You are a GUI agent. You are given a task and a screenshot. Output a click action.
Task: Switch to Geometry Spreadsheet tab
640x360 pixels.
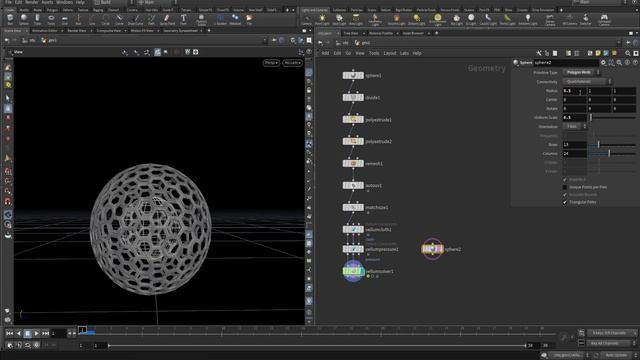click(180, 31)
